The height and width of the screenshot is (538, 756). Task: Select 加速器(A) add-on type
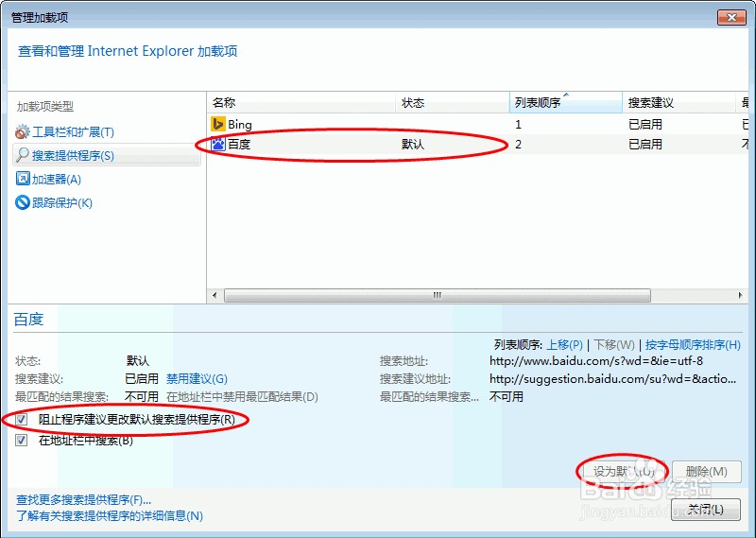[x=57, y=179]
